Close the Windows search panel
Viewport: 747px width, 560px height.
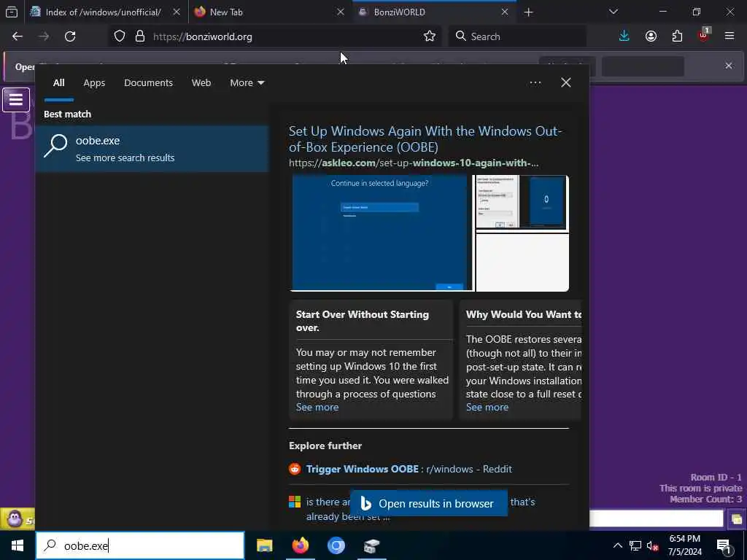565,83
